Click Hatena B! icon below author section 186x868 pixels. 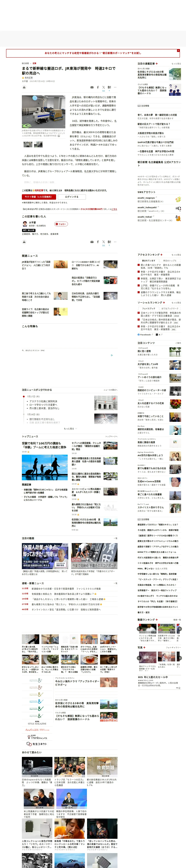tap(109, 242)
